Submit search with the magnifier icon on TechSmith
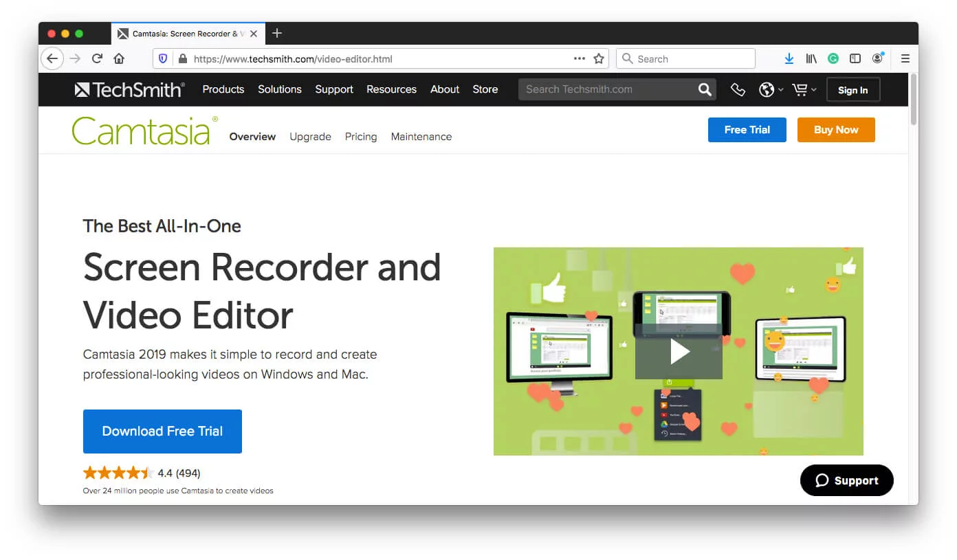This screenshot has width=957, height=560. click(705, 89)
